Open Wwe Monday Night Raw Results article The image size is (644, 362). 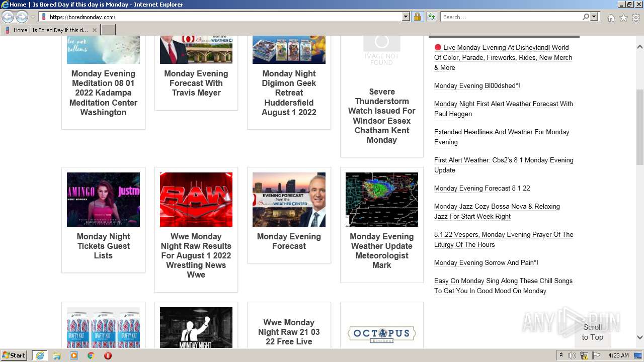[196, 255]
